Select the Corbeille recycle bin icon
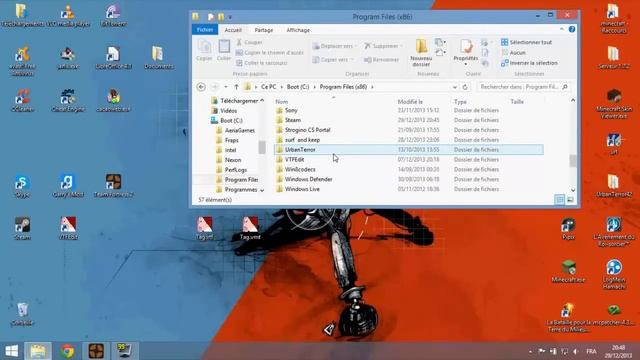 [22, 313]
